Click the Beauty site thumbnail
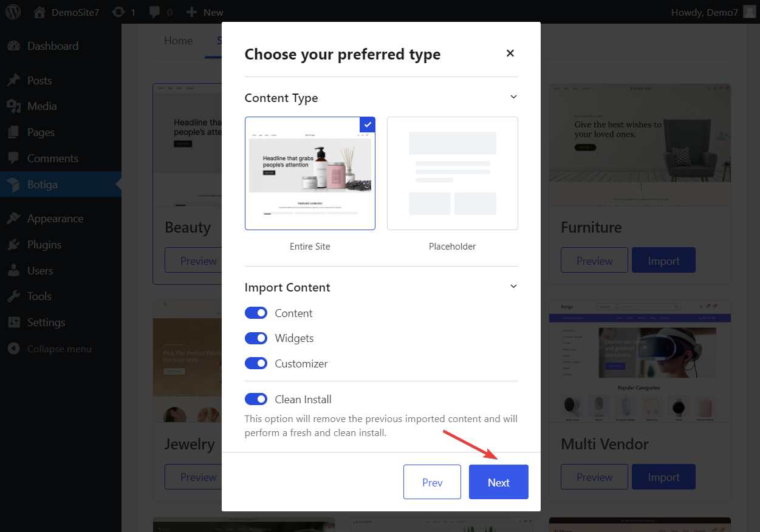Viewport: 760px width, 532px height. [x=187, y=145]
